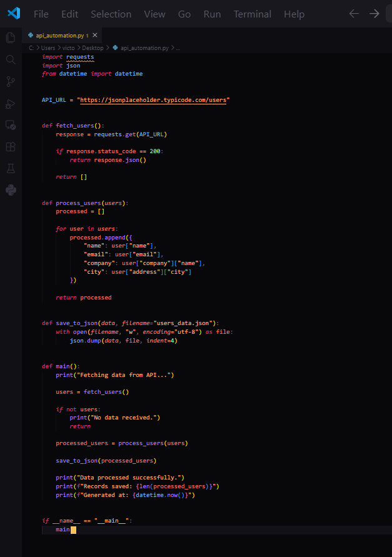Click 'save_to_json' in its def line
Screen dimensions: 392x557
[x=76, y=323]
